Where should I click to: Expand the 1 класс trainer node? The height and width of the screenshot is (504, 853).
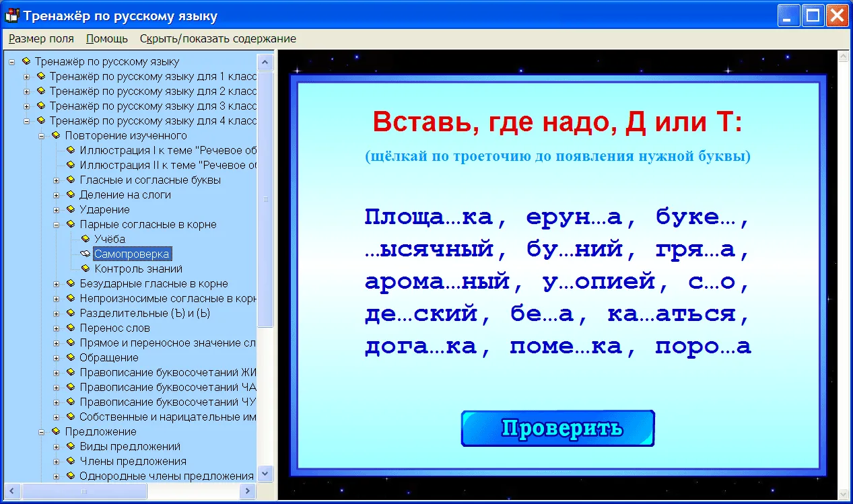pos(27,76)
